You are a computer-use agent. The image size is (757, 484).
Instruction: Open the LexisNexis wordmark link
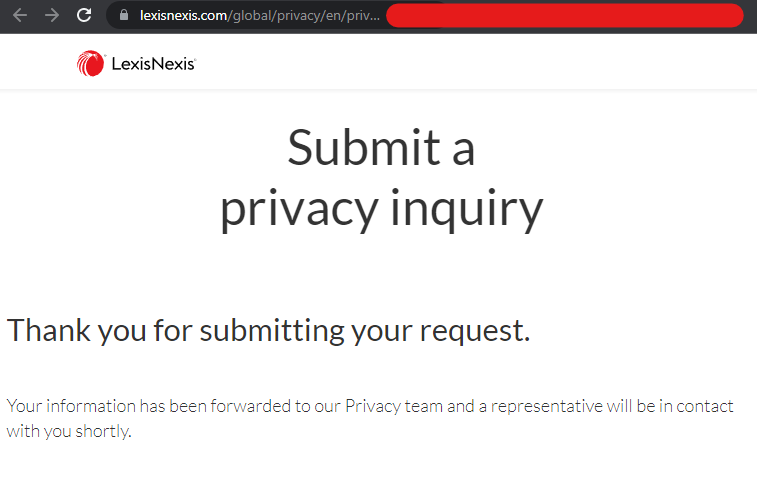pyautogui.click(x=154, y=64)
